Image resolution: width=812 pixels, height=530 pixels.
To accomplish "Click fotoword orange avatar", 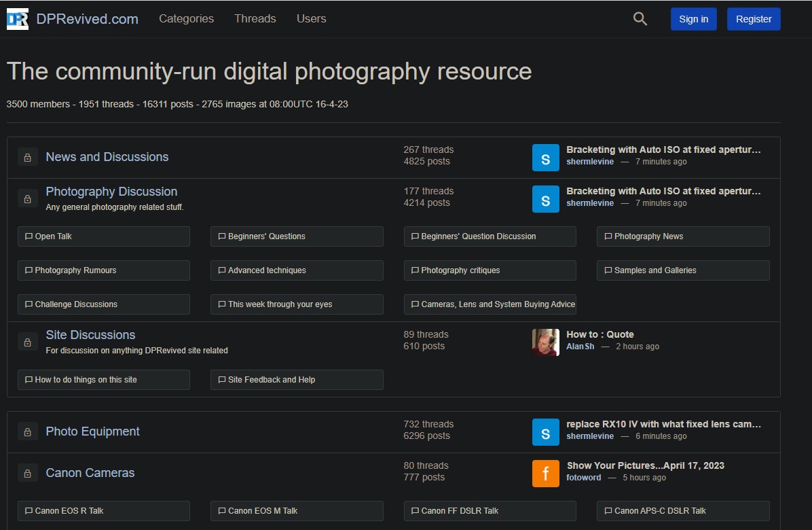I will pos(546,474).
